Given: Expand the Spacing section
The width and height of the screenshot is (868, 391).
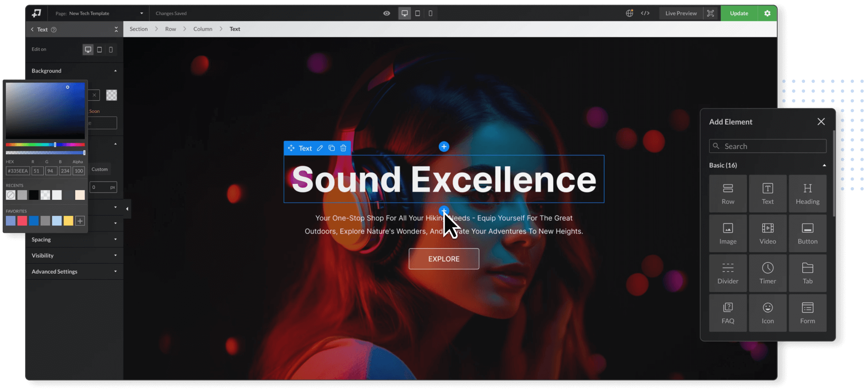Looking at the screenshot, I should tap(74, 240).
